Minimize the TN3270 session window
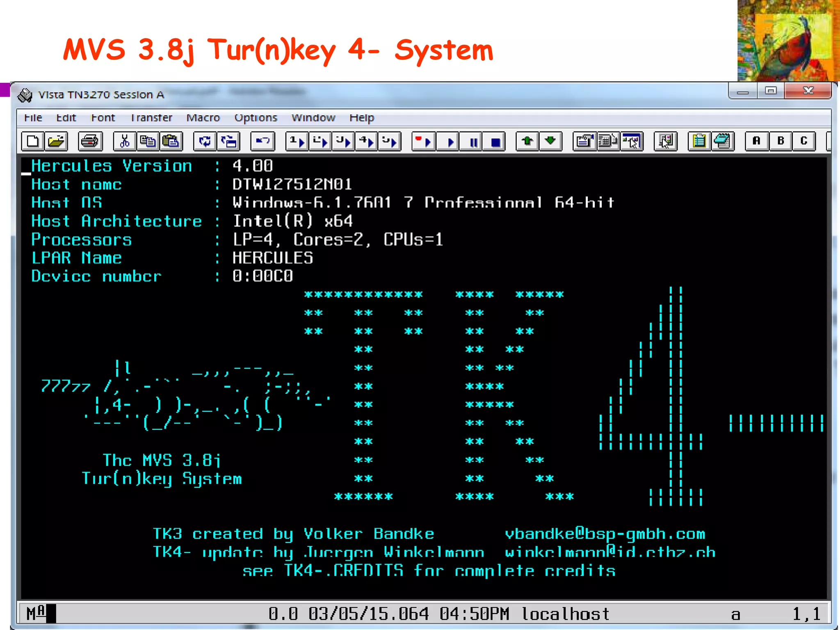 [x=743, y=91]
